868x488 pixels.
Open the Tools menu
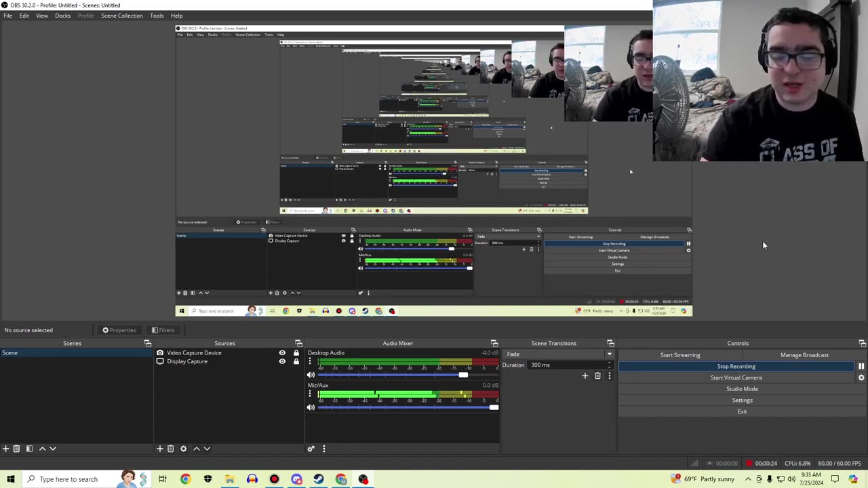[157, 16]
